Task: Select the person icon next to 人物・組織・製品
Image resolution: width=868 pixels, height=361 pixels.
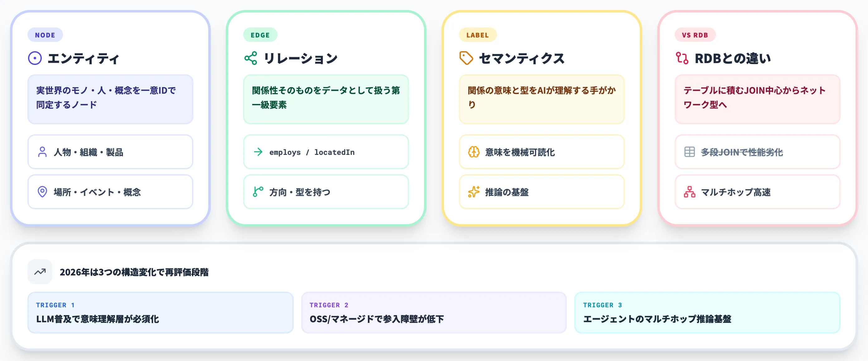Action: pyautogui.click(x=43, y=152)
